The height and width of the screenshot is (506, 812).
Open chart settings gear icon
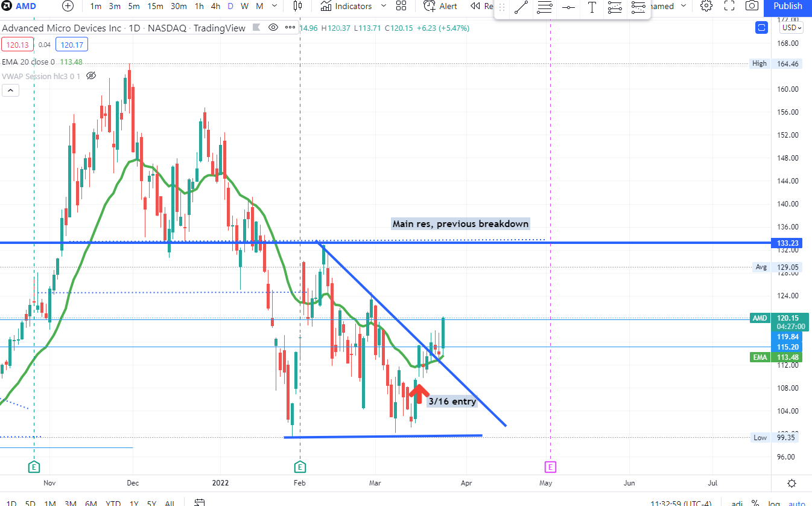[706, 6]
